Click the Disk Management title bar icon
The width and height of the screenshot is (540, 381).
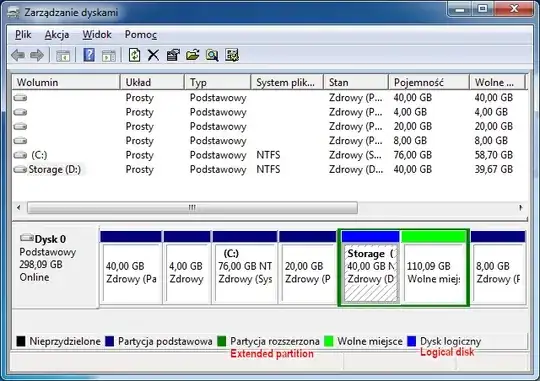pyautogui.click(x=13, y=13)
